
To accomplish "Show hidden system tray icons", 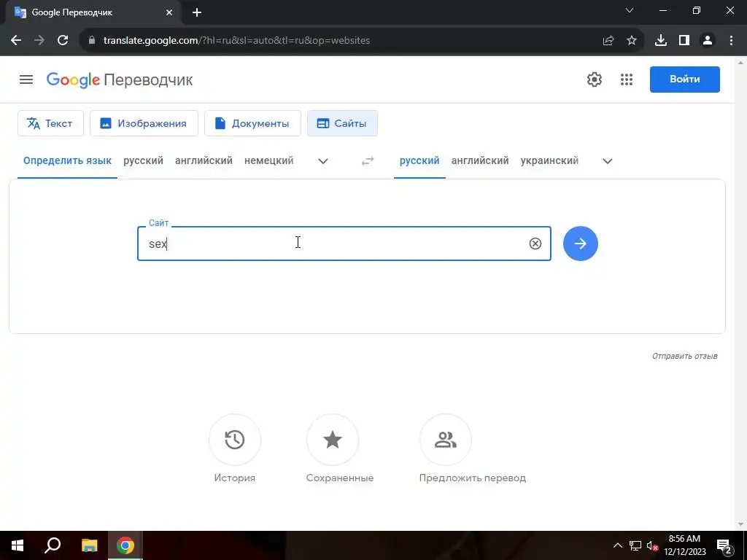I will (x=617, y=545).
